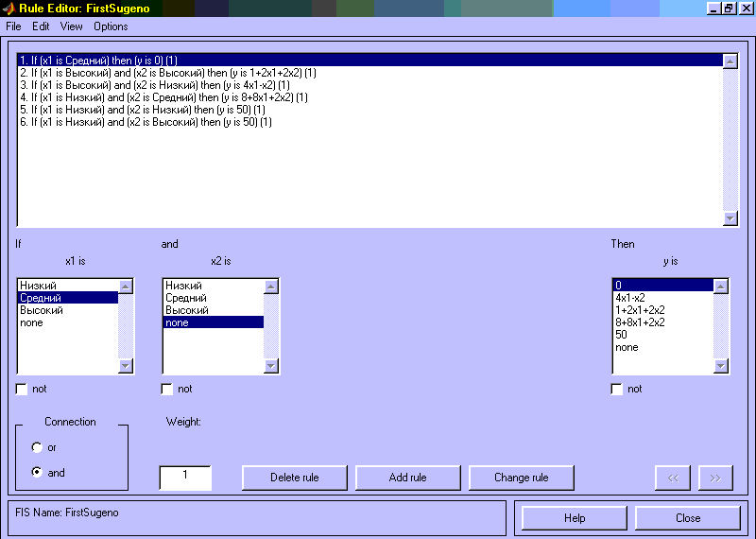Select the 'and' connection radio button
This screenshot has height=539, width=756.
[x=37, y=472]
